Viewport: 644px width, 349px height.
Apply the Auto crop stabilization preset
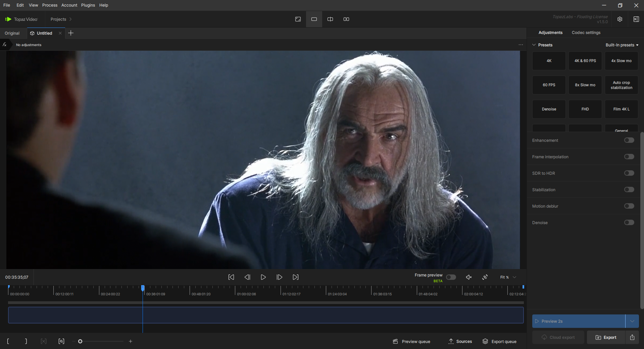(x=622, y=85)
